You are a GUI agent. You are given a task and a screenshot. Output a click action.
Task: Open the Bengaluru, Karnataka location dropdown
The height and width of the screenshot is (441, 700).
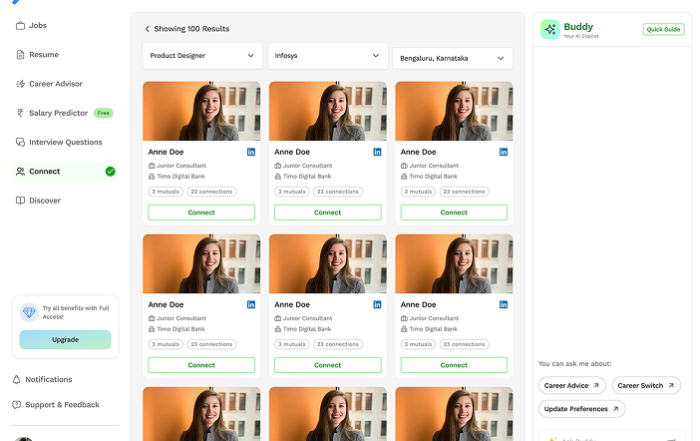point(453,58)
